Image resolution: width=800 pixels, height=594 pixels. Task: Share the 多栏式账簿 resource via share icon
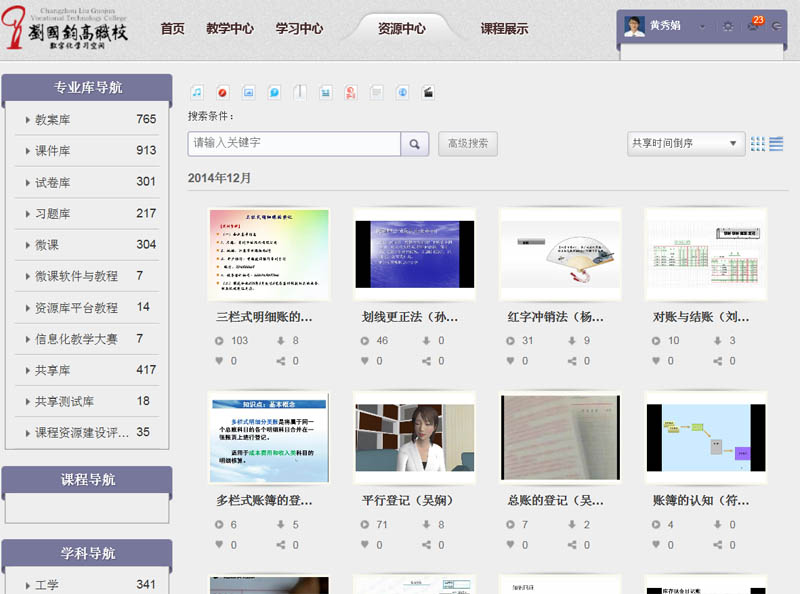(x=281, y=545)
